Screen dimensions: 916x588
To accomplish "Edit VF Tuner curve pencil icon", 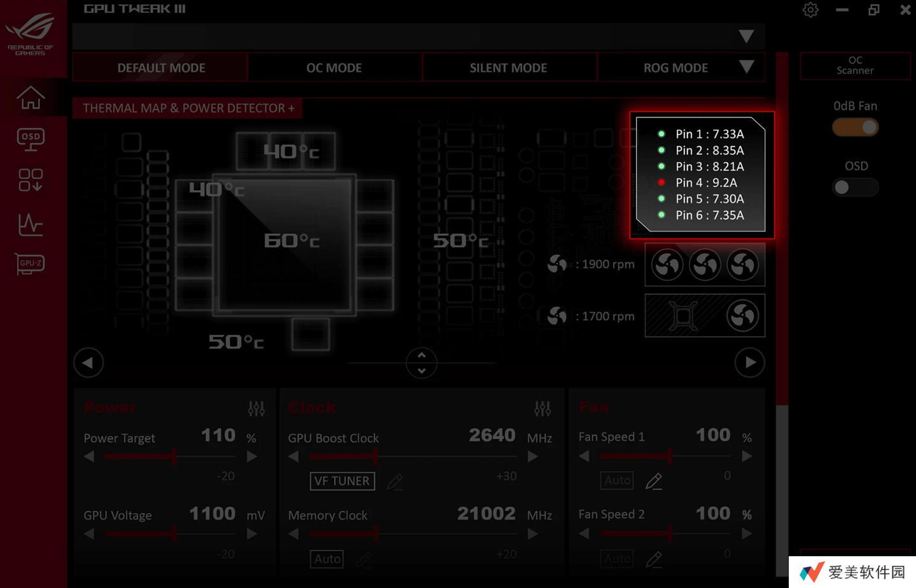I will tap(394, 482).
